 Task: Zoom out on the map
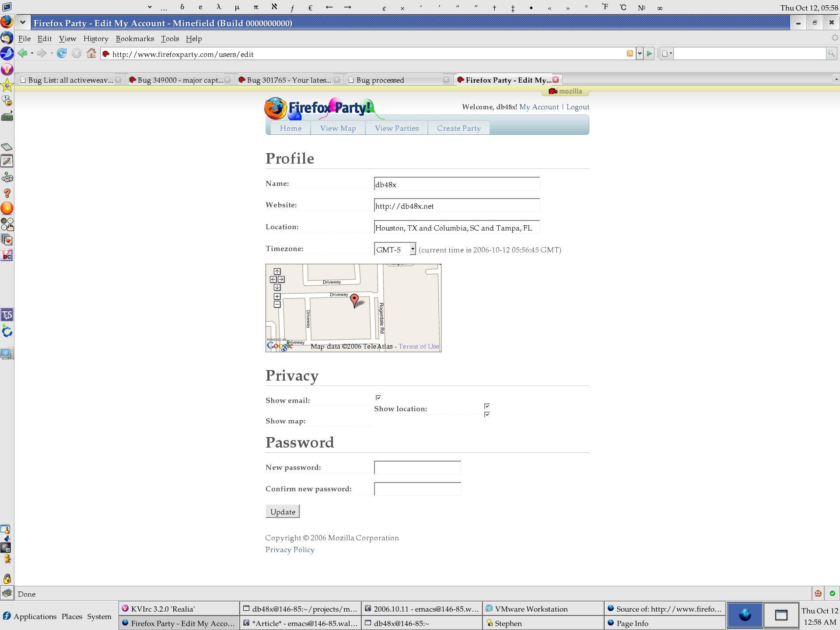click(277, 304)
